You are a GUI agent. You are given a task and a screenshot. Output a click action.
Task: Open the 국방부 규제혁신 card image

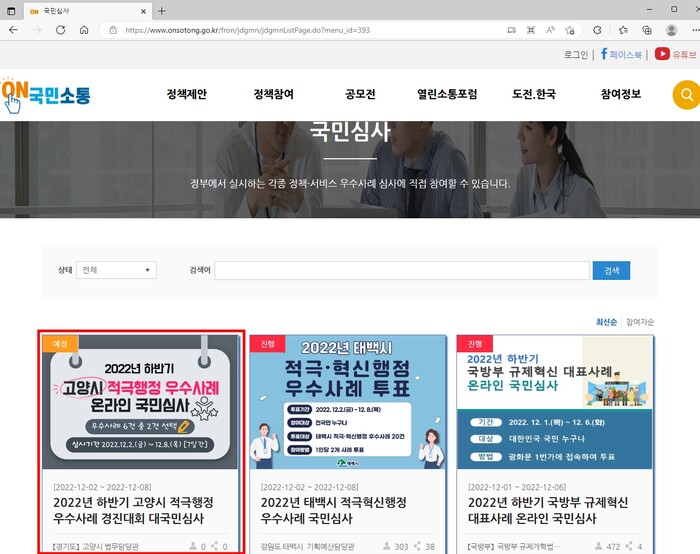pyautogui.click(x=555, y=402)
